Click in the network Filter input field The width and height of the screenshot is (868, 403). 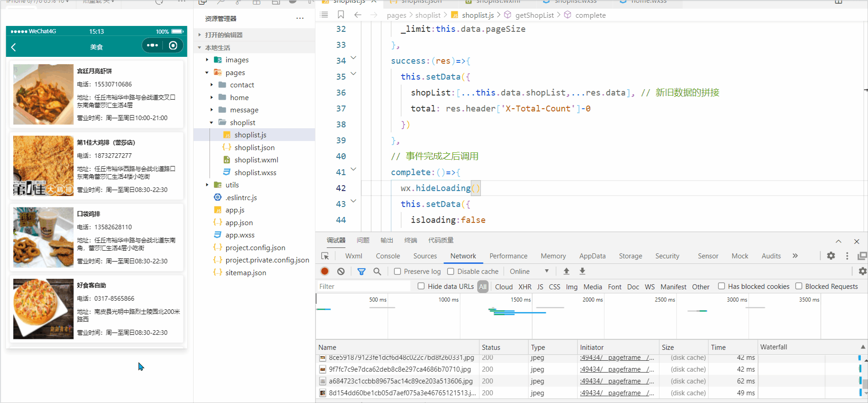point(364,286)
